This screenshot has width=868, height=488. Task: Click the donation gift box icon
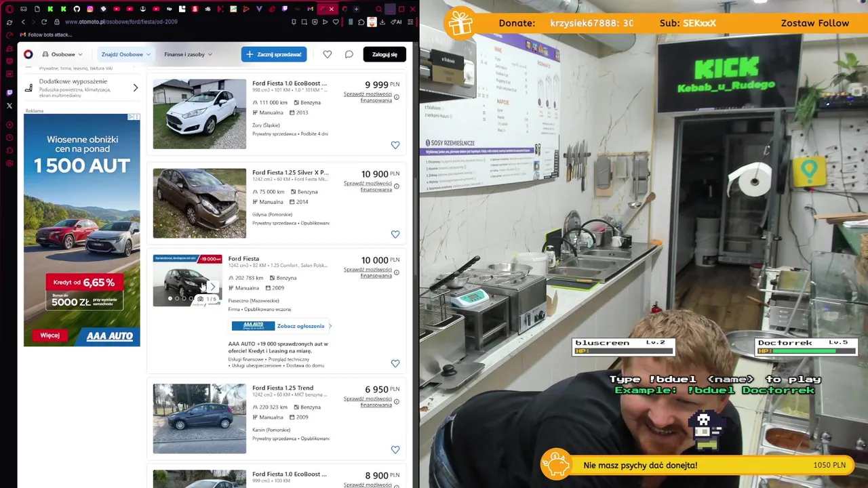460,22
